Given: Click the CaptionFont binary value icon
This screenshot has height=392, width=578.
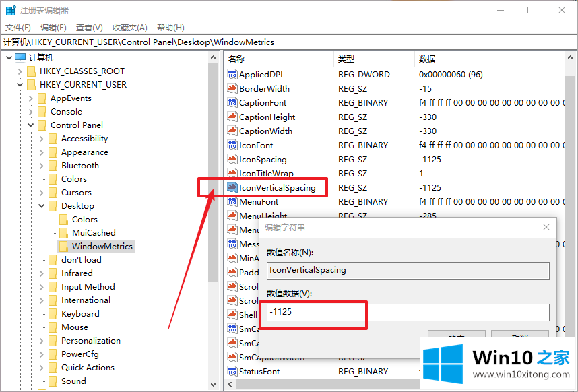Looking at the screenshot, I should pyautogui.click(x=232, y=103).
